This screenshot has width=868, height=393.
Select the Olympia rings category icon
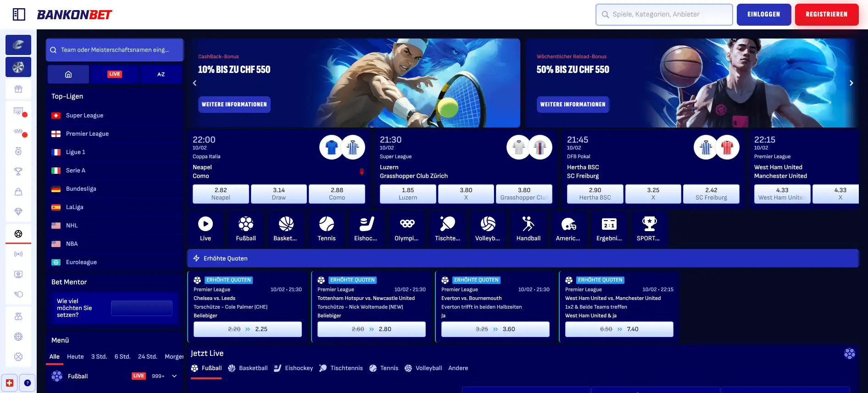(x=407, y=228)
